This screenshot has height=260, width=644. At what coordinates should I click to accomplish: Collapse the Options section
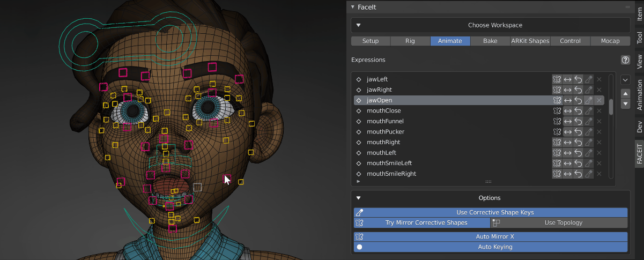pos(359,198)
